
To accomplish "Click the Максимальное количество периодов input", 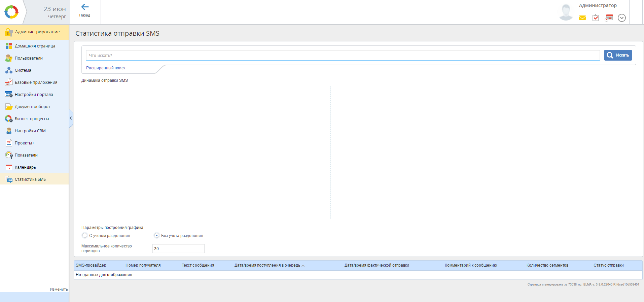I will coord(178,248).
